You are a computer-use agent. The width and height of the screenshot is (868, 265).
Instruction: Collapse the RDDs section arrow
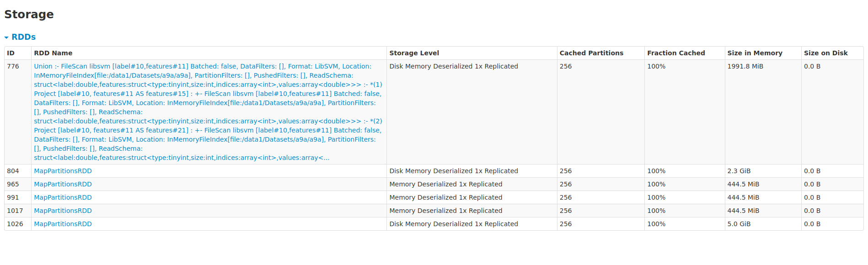coord(6,37)
